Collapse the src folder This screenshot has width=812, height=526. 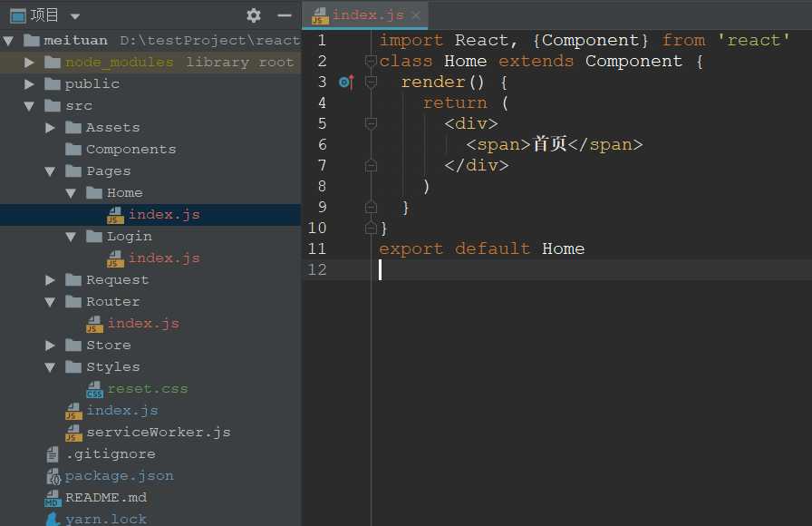pos(30,106)
